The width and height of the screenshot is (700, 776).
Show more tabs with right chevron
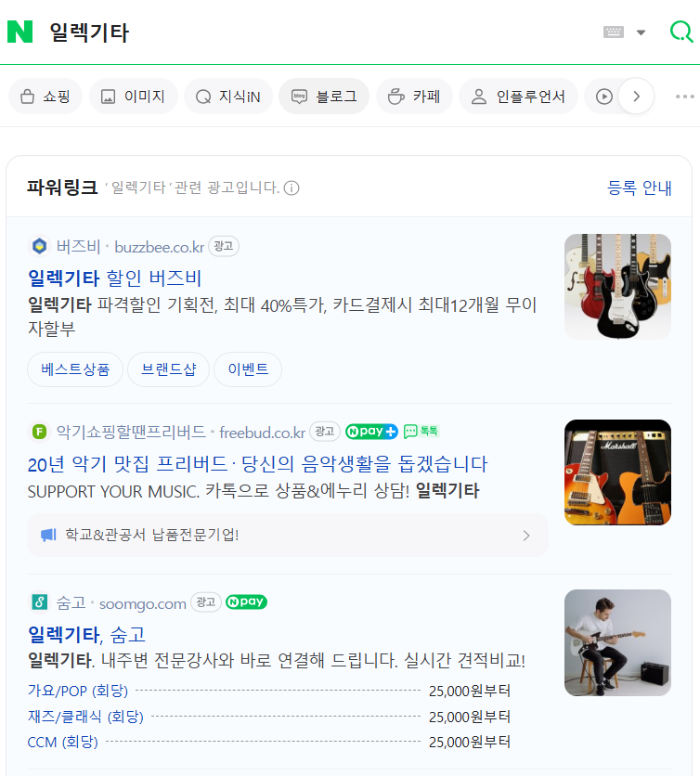tap(637, 96)
